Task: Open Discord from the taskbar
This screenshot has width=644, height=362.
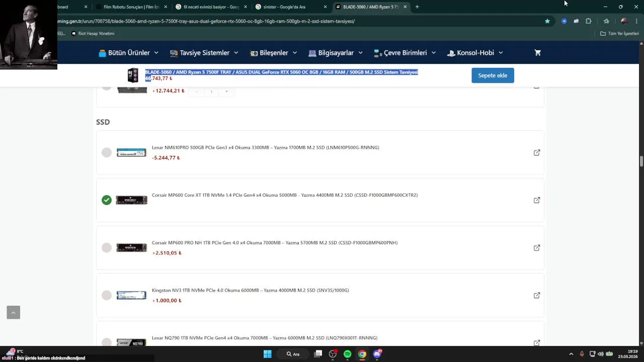Action: pos(377,354)
